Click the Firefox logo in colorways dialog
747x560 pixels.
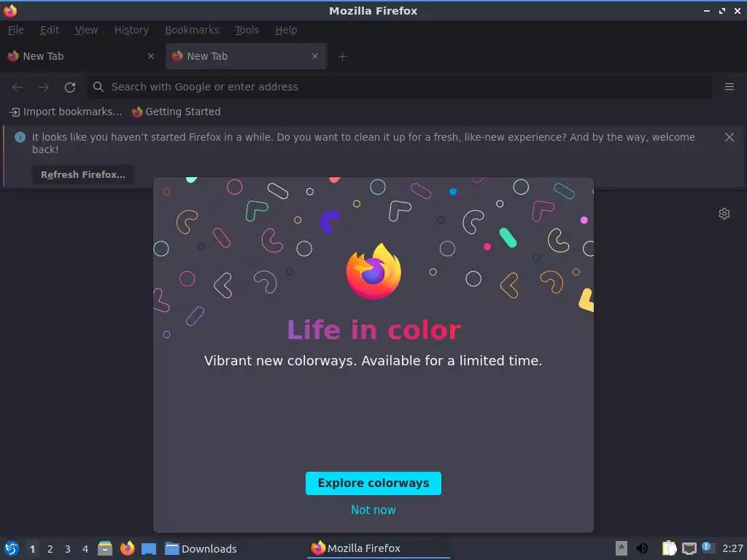tap(373, 271)
